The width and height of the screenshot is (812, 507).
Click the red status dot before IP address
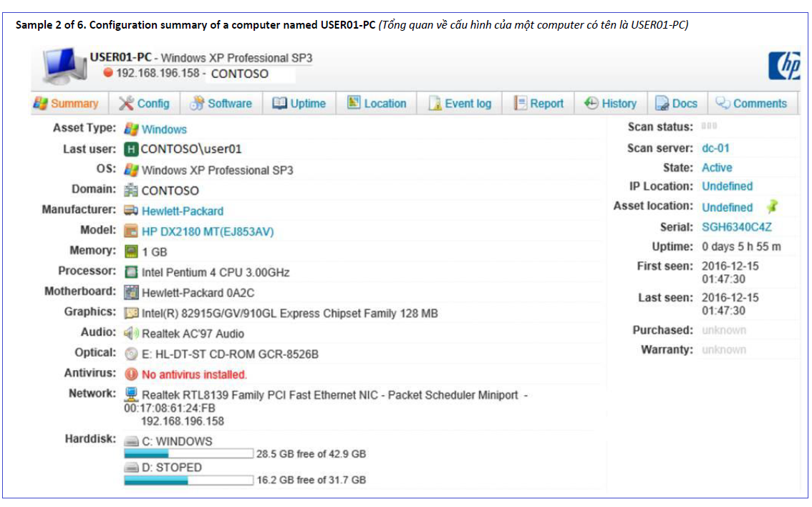(x=108, y=73)
